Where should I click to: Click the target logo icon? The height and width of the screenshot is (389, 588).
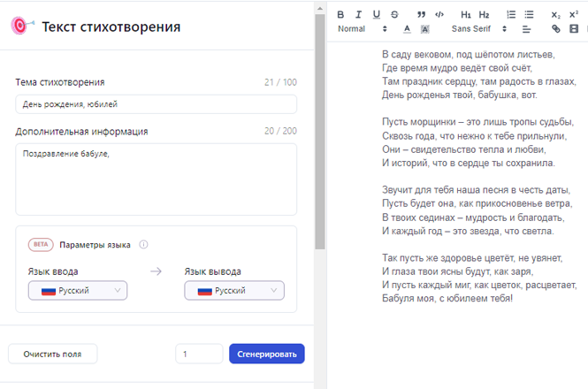tap(22, 26)
